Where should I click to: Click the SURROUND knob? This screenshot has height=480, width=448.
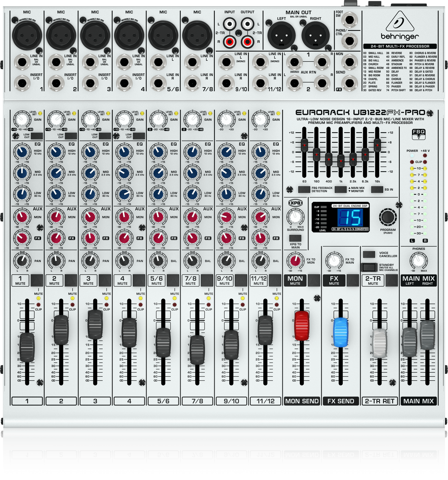tap(295, 217)
